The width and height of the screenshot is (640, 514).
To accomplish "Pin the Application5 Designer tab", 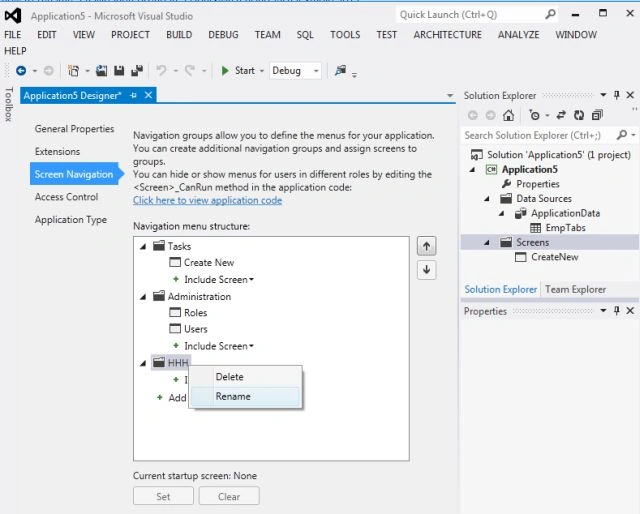I will (133, 96).
